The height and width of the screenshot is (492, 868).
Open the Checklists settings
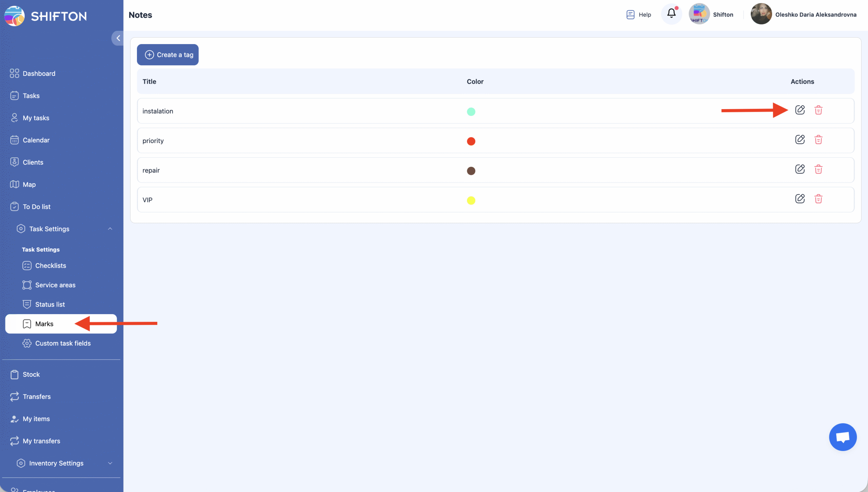pyautogui.click(x=51, y=266)
